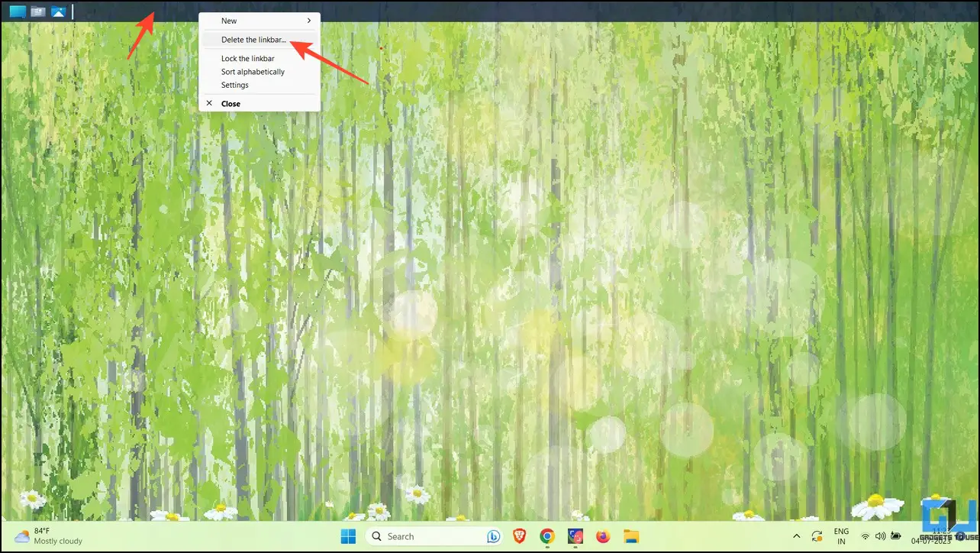Click the volume speaker icon

coord(880,536)
